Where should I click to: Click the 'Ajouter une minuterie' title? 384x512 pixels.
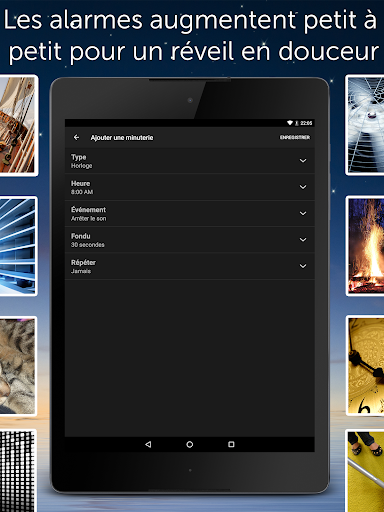(122, 137)
